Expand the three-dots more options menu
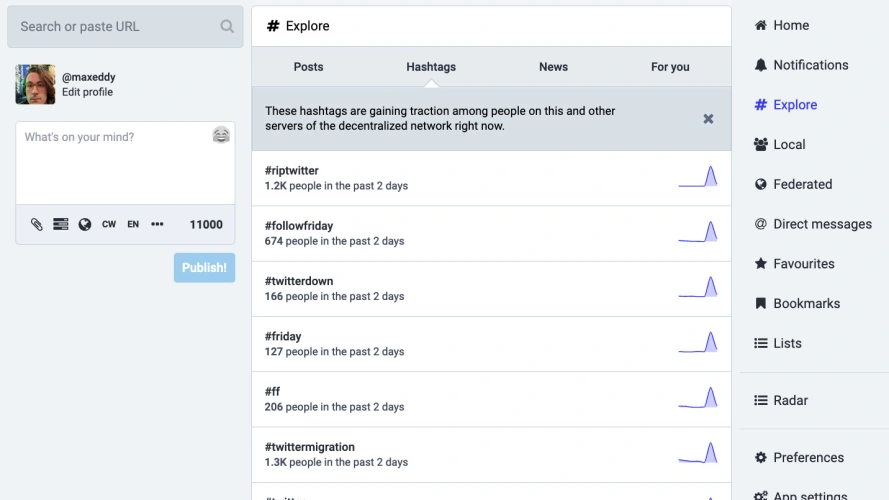 coord(157,225)
